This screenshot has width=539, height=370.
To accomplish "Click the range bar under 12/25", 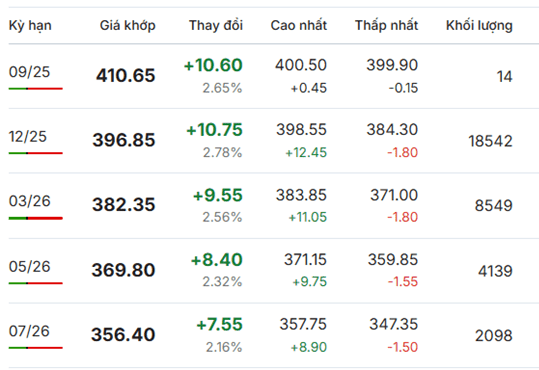I will tap(36, 153).
